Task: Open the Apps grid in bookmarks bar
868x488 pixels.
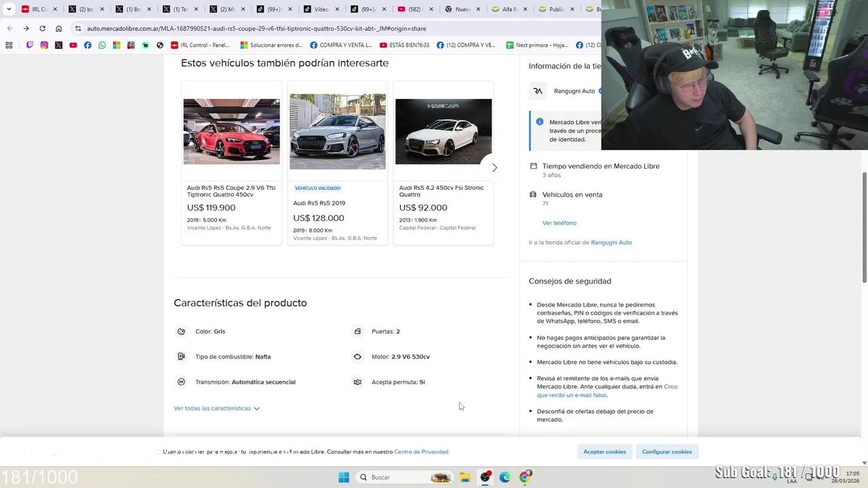Action: click(9, 45)
